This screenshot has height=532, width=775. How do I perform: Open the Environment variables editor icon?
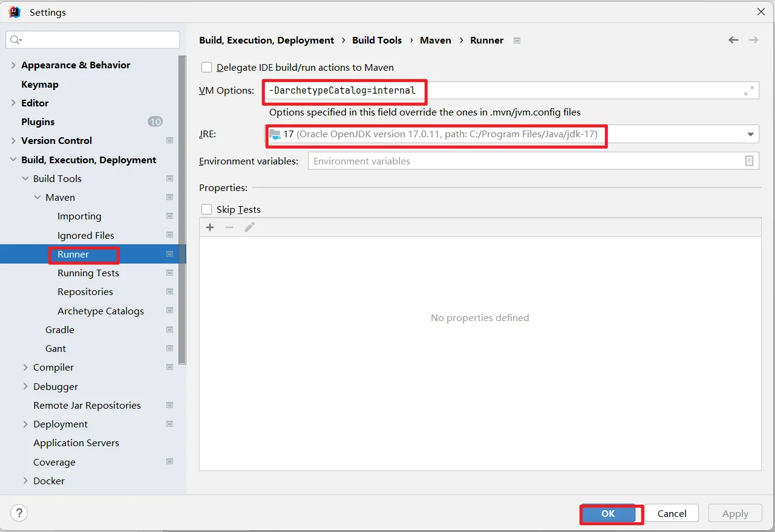point(749,161)
